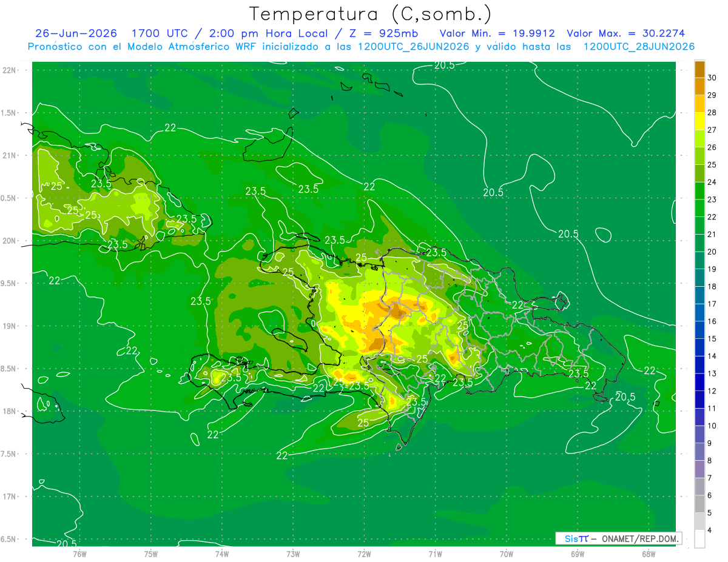Click the colorbar label "24"
Viewport: 728px width, 562px height.
click(713, 182)
